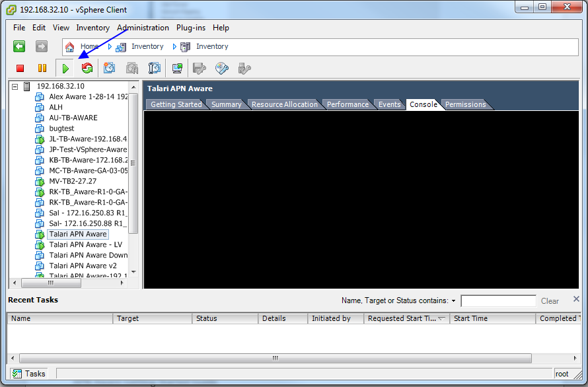588x387 pixels.
Task: Switch to the Summary tab
Action: click(226, 104)
